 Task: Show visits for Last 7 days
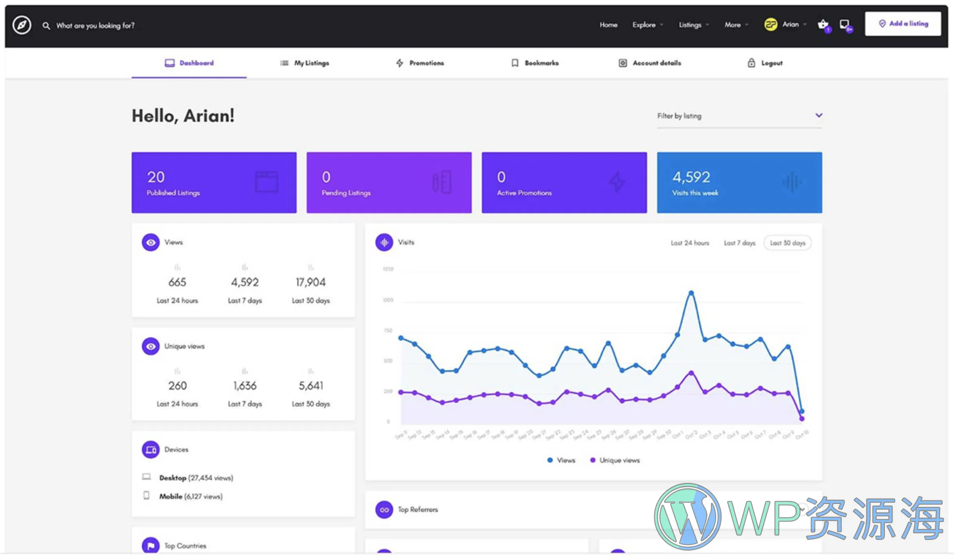(739, 243)
